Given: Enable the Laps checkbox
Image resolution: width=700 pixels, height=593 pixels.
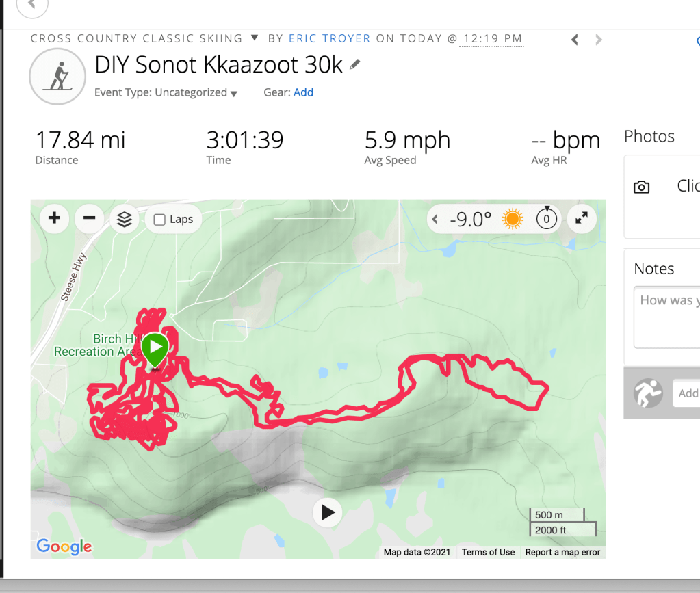Looking at the screenshot, I should 159,220.
